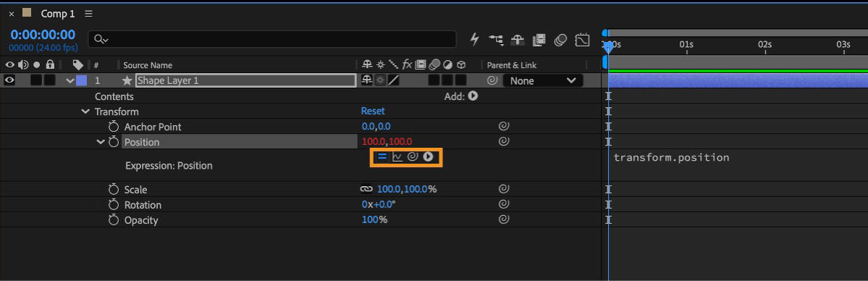Click the Position stopwatch

pyautogui.click(x=114, y=142)
